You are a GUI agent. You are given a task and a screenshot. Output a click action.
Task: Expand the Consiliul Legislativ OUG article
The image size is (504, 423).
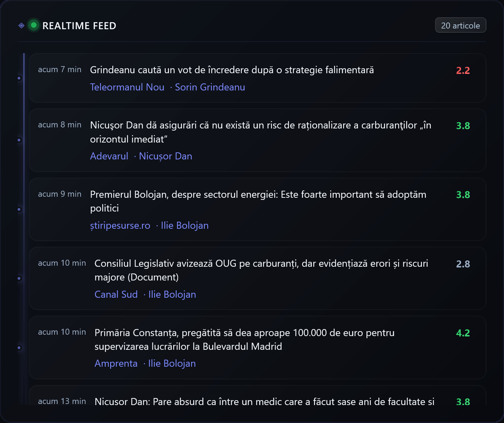click(258, 279)
